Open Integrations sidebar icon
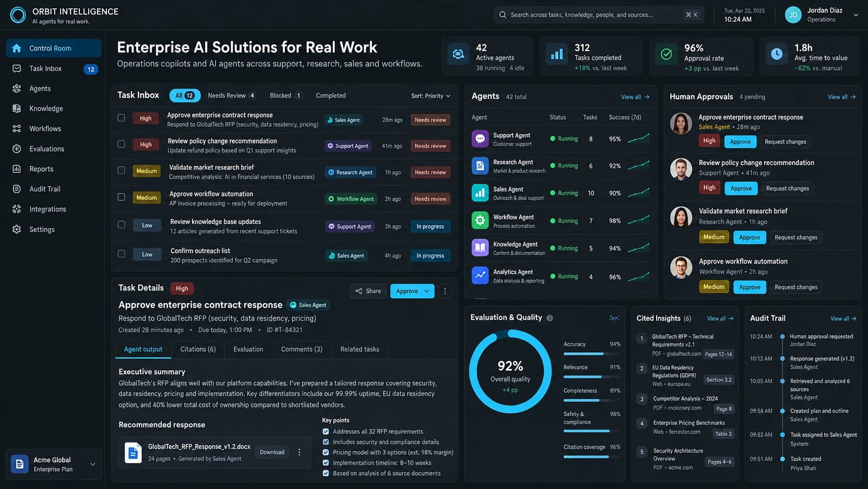 coord(17,209)
